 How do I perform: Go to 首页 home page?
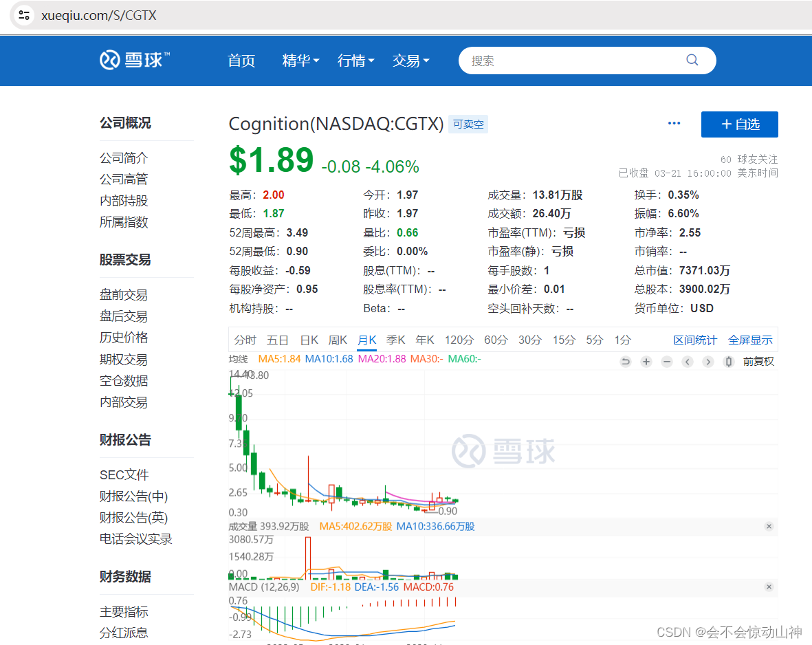[241, 61]
